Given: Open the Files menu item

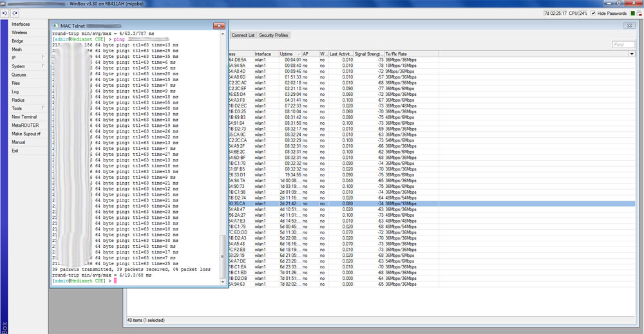Looking at the screenshot, I should (x=15, y=83).
